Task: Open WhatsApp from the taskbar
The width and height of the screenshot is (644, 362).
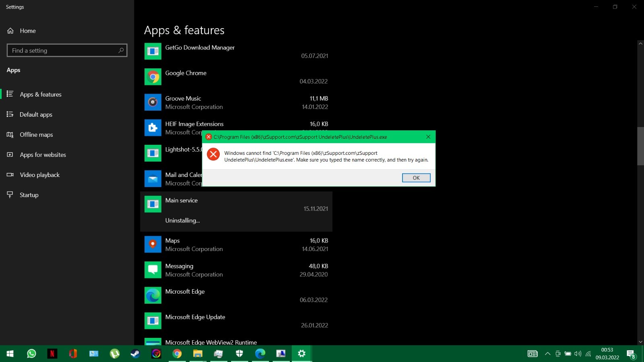Action: point(31,354)
